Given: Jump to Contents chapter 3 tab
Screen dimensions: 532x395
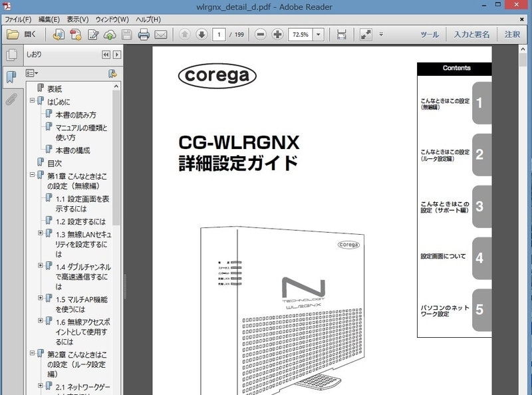Looking at the screenshot, I should coord(481,206).
